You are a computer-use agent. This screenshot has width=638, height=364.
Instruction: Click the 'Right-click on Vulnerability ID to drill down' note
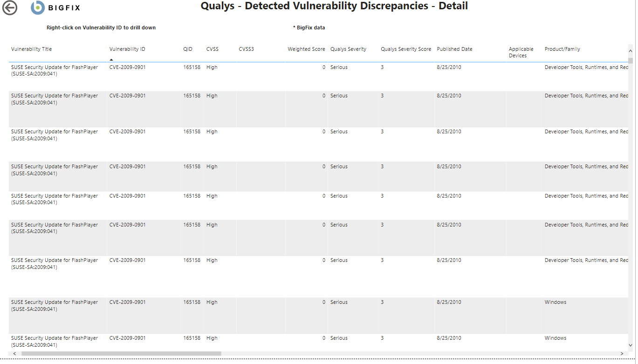pos(101,27)
